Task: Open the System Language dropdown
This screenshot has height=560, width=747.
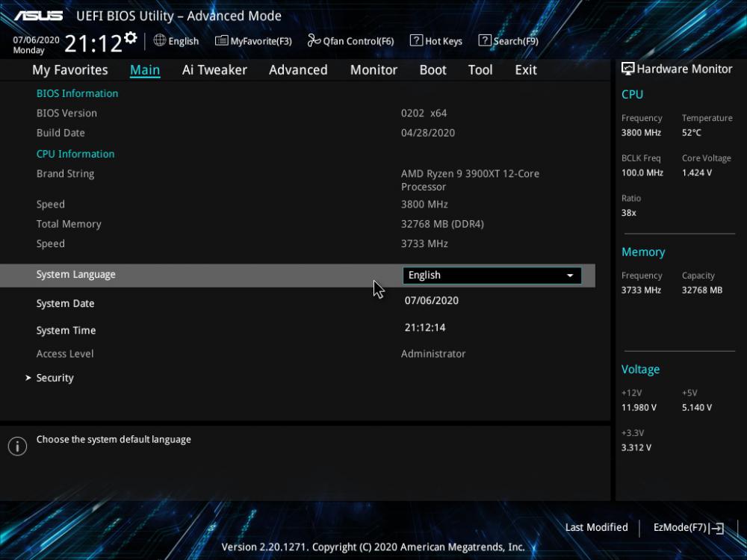Action: point(492,276)
